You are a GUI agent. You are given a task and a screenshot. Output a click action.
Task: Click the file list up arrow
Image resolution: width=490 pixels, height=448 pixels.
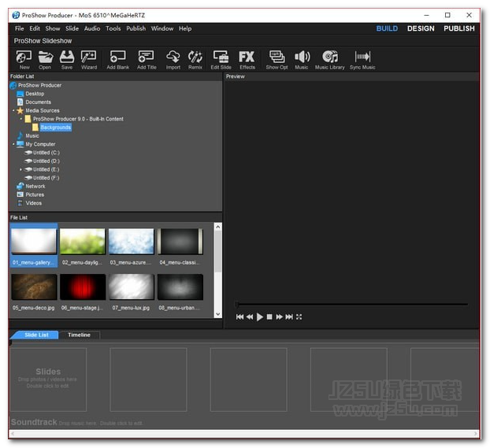217,227
